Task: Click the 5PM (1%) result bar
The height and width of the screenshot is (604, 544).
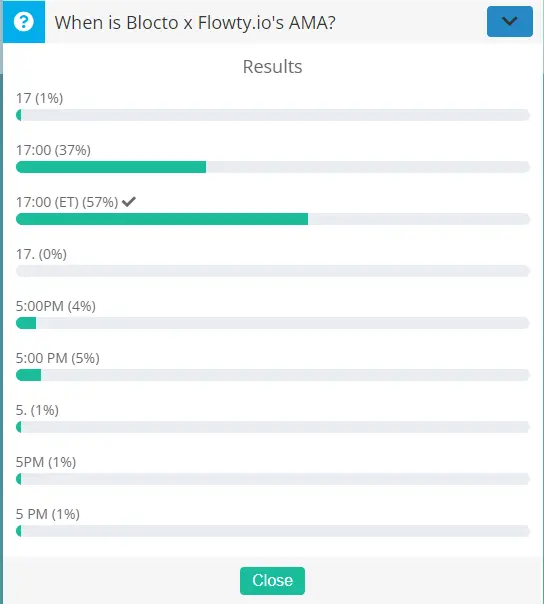Action: tap(273, 479)
